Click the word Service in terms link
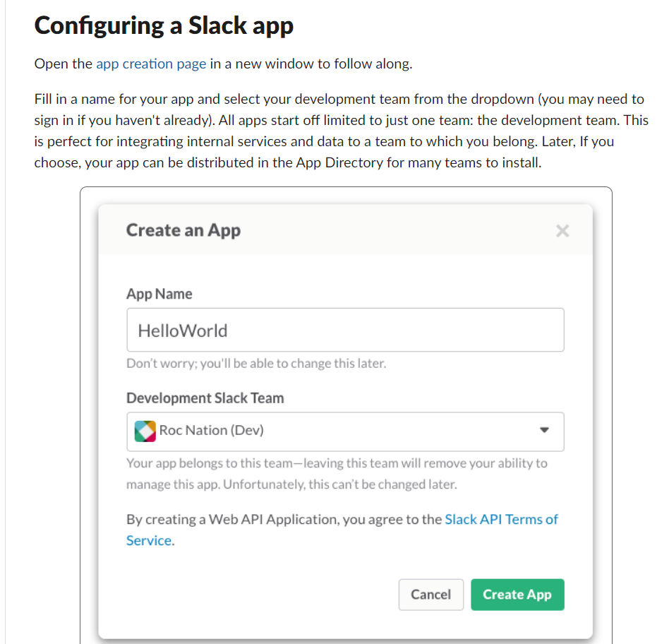Image resolution: width=669 pixels, height=644 pixels. click(x=149, y=541)
